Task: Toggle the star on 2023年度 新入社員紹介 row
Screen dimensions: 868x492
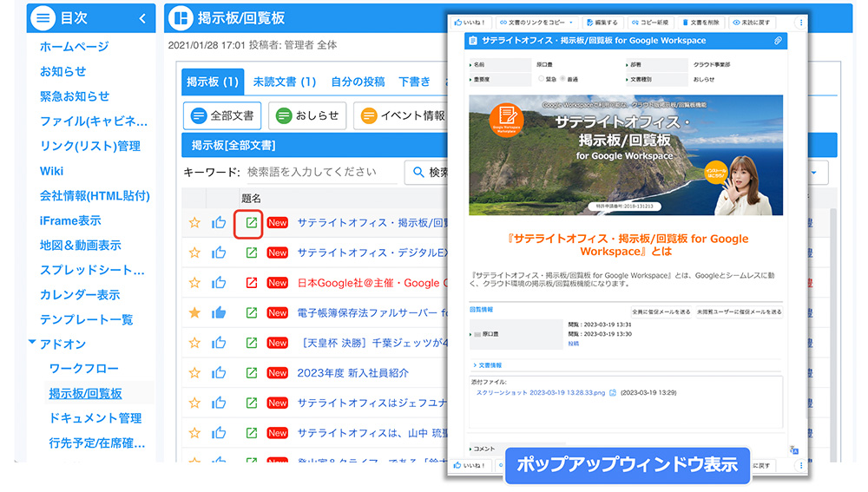Action: 194,372
